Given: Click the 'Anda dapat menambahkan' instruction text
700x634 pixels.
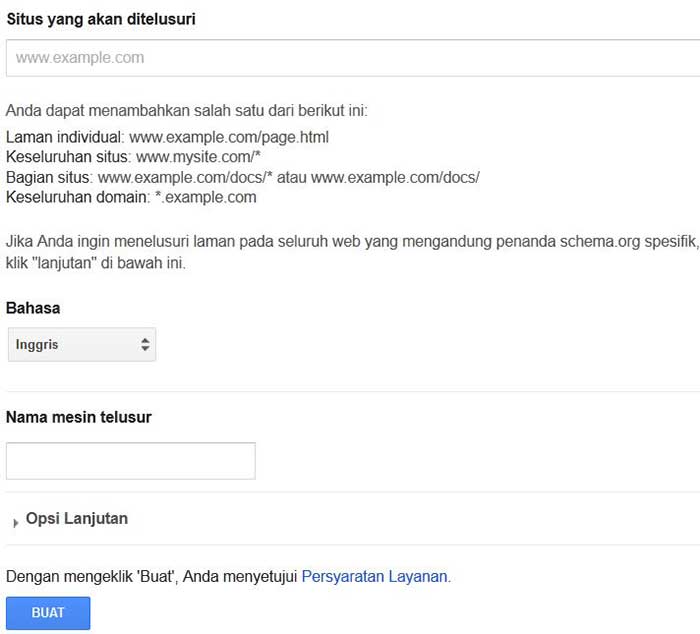Looking at the screenshot, I should 187,110.
